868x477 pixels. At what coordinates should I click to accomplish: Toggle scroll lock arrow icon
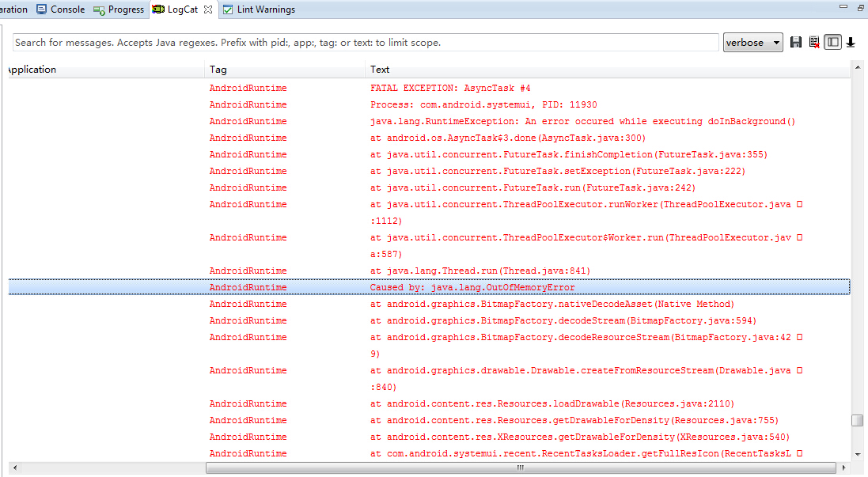click(x=851, y=43)
